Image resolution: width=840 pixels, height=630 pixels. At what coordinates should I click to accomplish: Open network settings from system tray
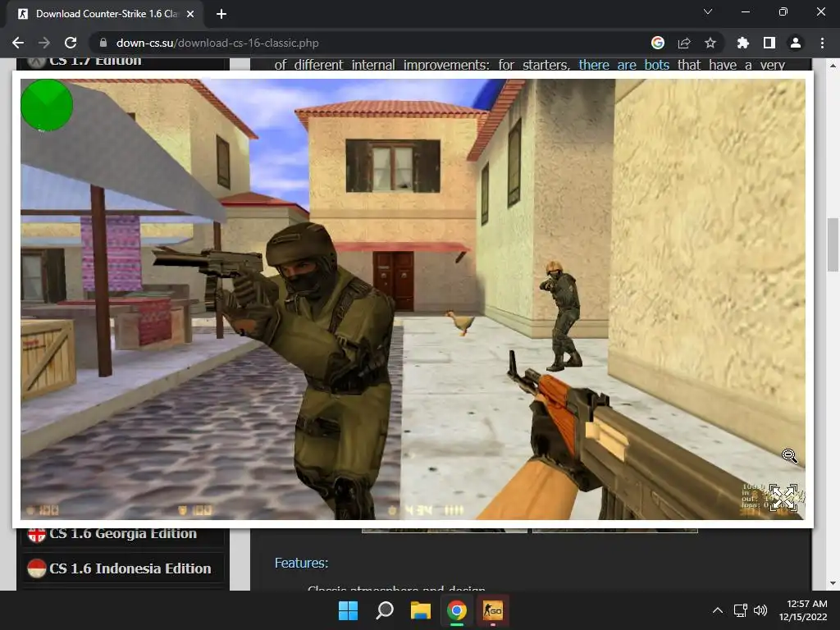(741, 610)
